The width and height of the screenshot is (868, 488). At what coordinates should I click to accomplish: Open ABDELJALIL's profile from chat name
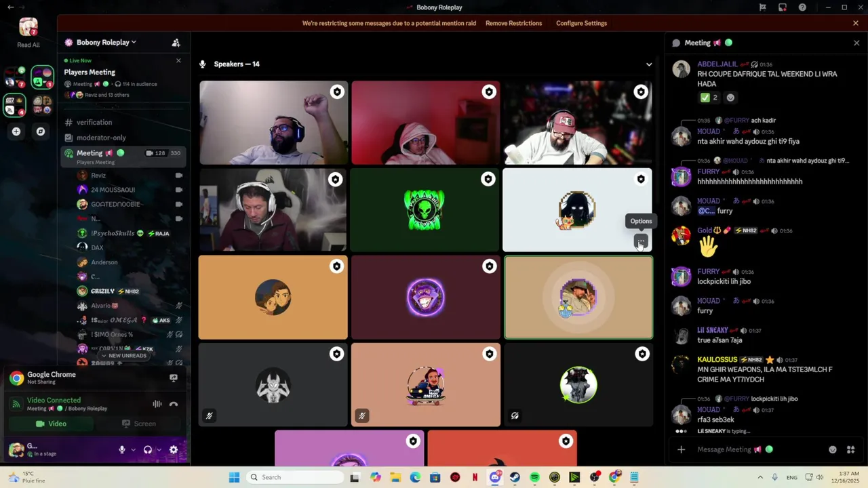coord(717,64)
